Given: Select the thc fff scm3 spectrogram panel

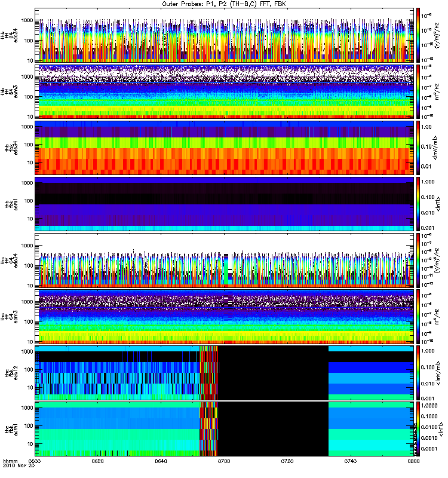Looking at the screenshot, I should tap(225, 317).
